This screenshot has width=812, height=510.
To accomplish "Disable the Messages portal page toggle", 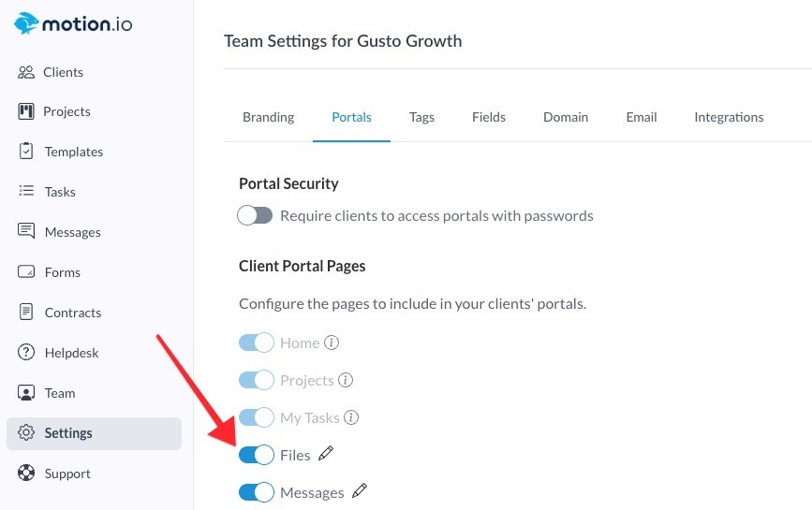I will 256,492.
